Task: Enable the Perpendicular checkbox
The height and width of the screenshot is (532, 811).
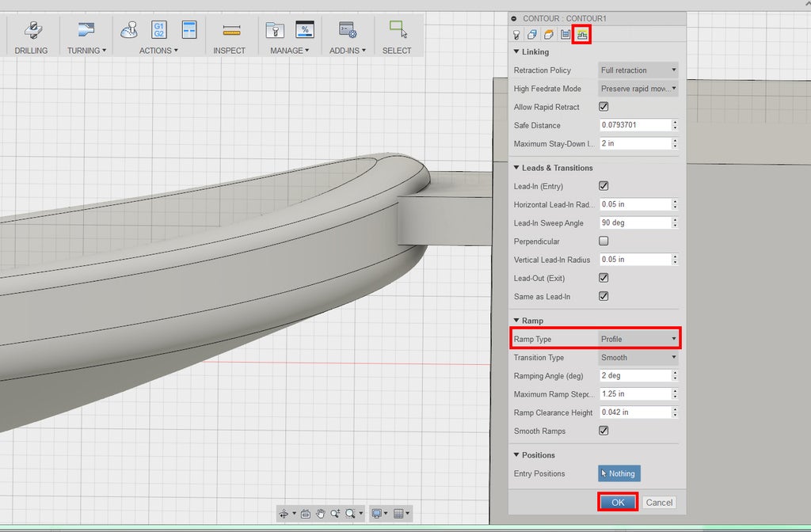Action: [x=603, y=241]
